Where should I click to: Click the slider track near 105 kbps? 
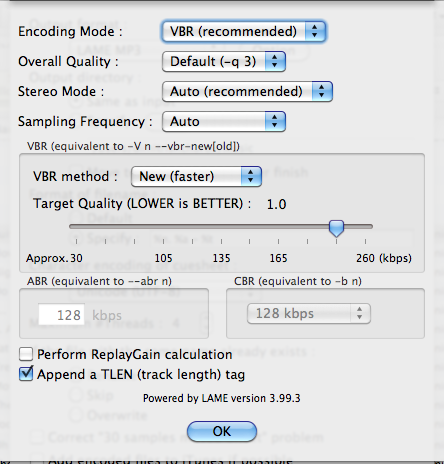163,227
